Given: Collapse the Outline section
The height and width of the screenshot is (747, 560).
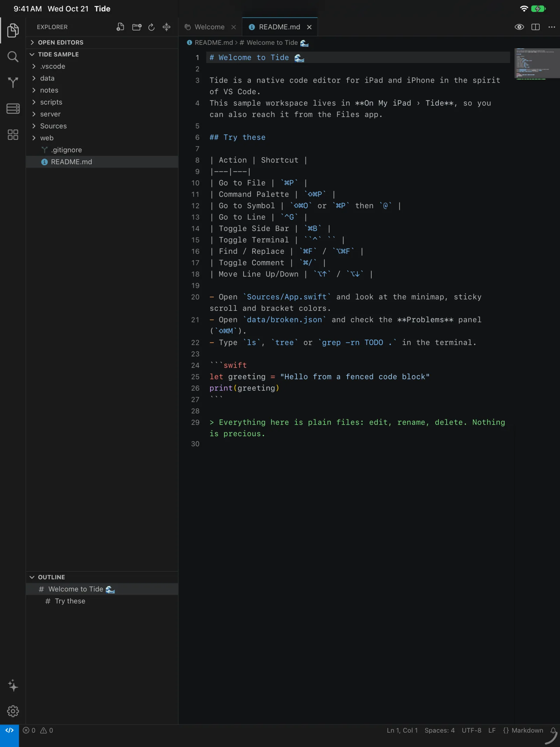Looking at the screenshot, I should click(102, 577).
